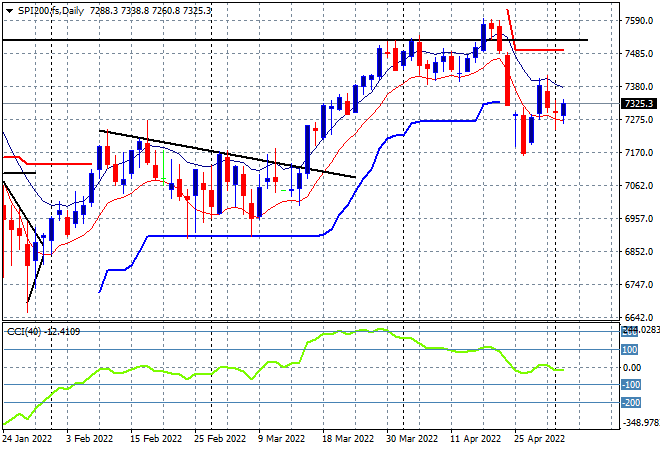Click the 7170.0 price axis label
The image size is (660, 450).
pyautogui.click(x=639, y=153)
